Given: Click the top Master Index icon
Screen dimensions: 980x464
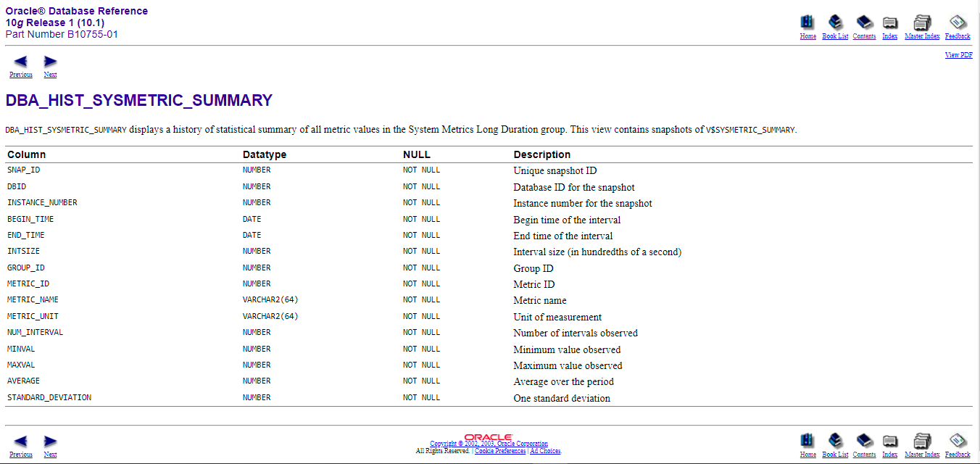Looking at the screenshot, I should 922,22.
